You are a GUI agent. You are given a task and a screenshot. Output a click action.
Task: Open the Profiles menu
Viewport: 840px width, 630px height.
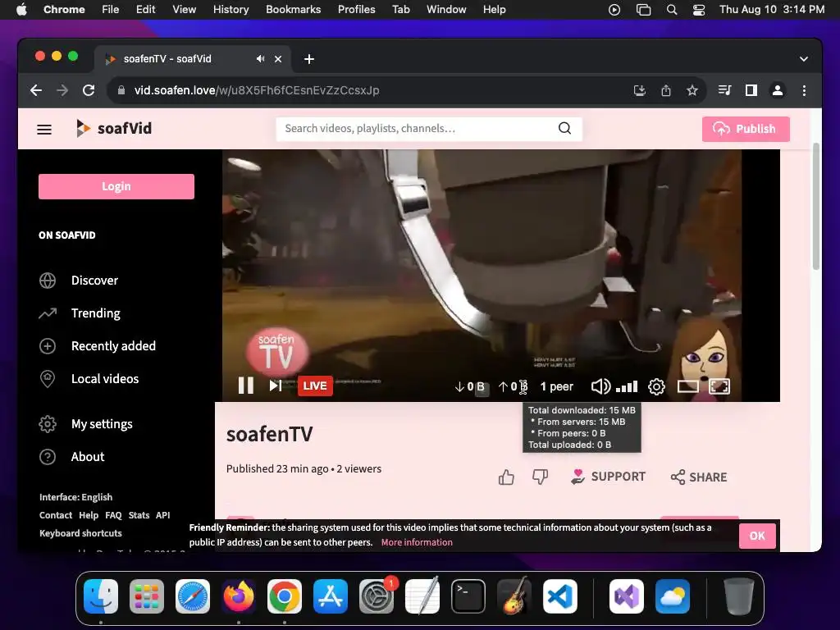(356, 10)
